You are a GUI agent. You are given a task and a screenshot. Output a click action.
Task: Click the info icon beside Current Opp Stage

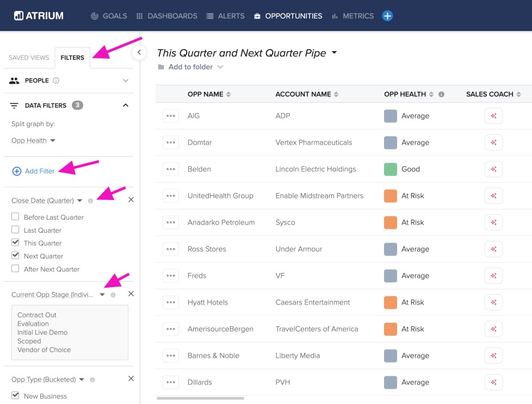click(x=113, y=295)
